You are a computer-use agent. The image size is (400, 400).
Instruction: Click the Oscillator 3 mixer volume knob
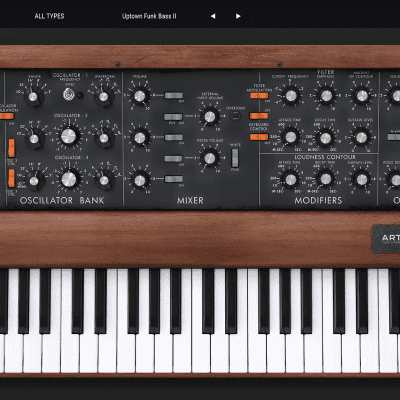click(140, 180)
